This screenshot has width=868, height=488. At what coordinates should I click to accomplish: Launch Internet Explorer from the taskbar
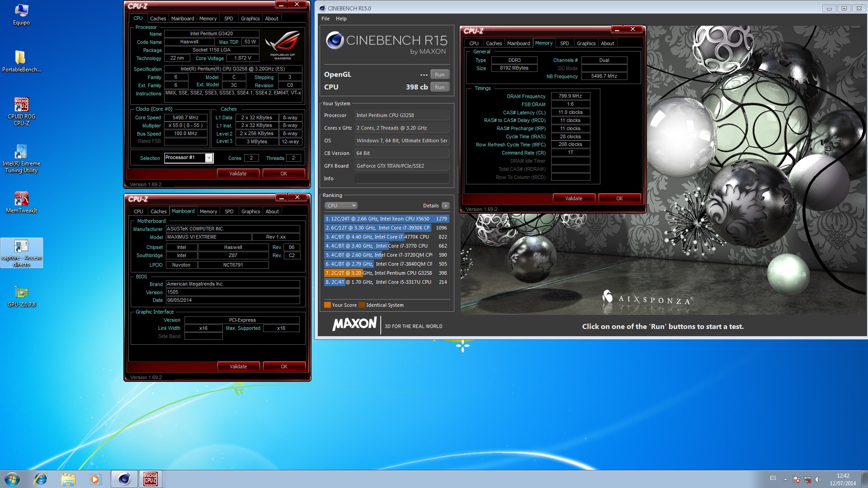[x=41, y=479]
